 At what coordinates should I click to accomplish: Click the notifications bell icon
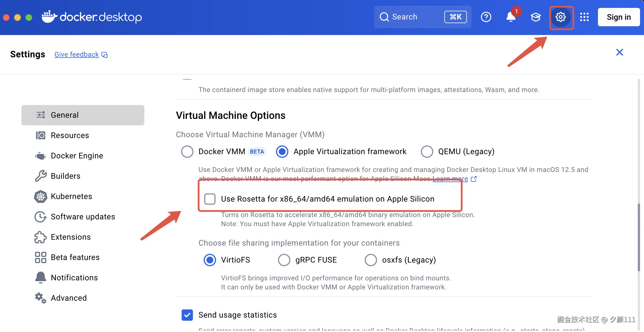511,17
